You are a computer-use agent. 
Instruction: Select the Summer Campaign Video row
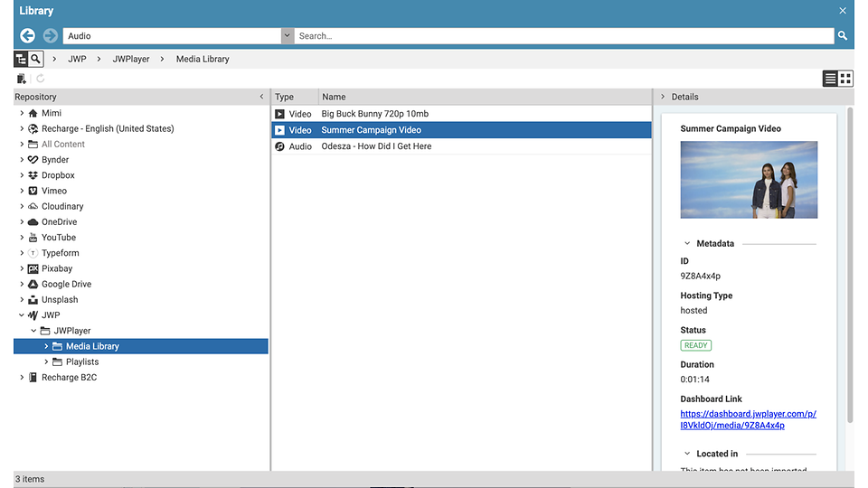pyautogui.click(x=461, y=130)
